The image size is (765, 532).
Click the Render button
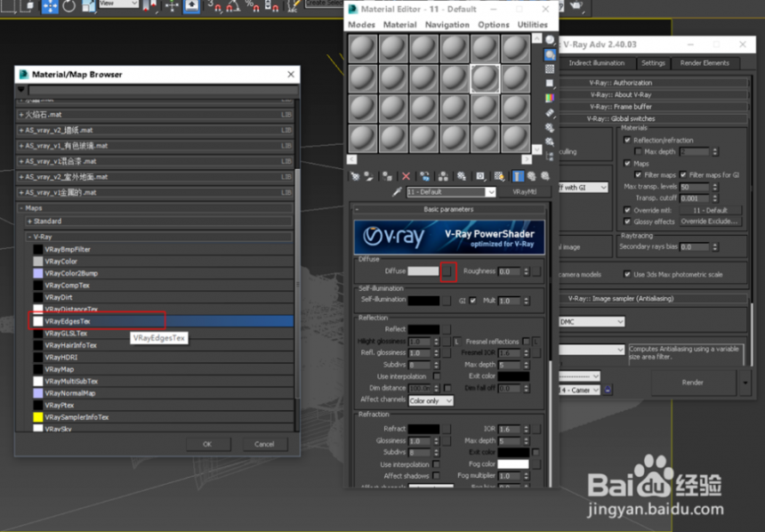tap(693, 383)
